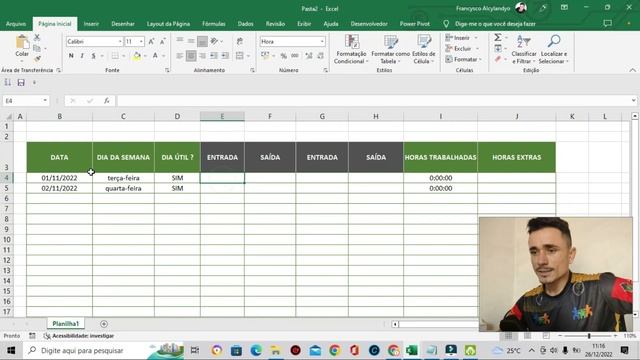This screenshot has height=360, width=640.
Task: Open Localizar e Selecionar menu
Action: (x=553, y=49)
